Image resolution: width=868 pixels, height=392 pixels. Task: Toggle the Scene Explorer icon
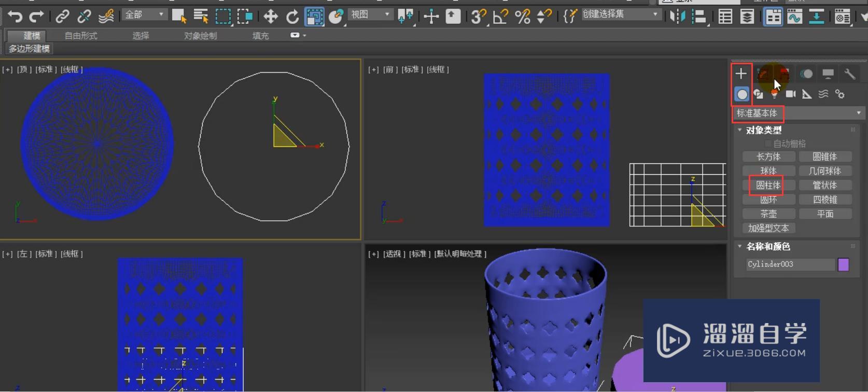[x=725, y=17]
